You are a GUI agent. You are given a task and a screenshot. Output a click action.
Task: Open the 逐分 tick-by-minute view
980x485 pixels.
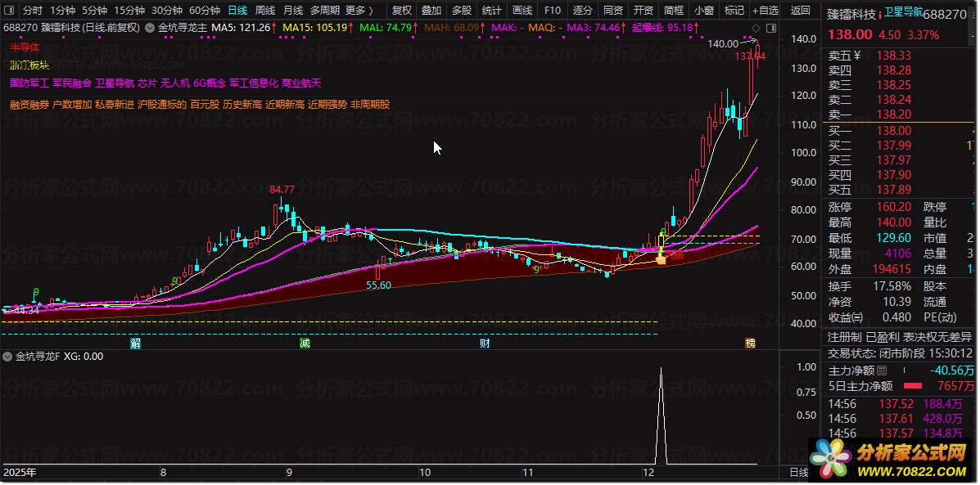pos(582,10)
